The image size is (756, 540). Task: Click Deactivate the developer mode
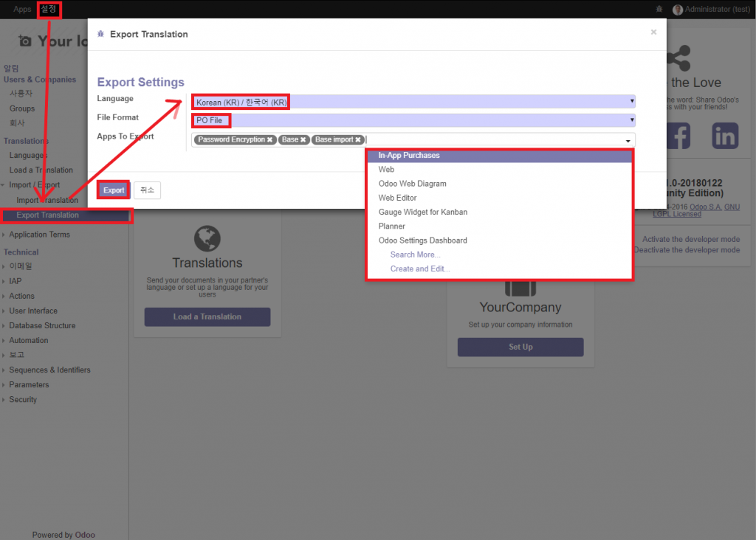pyautogui.click(x=687, y=250)
